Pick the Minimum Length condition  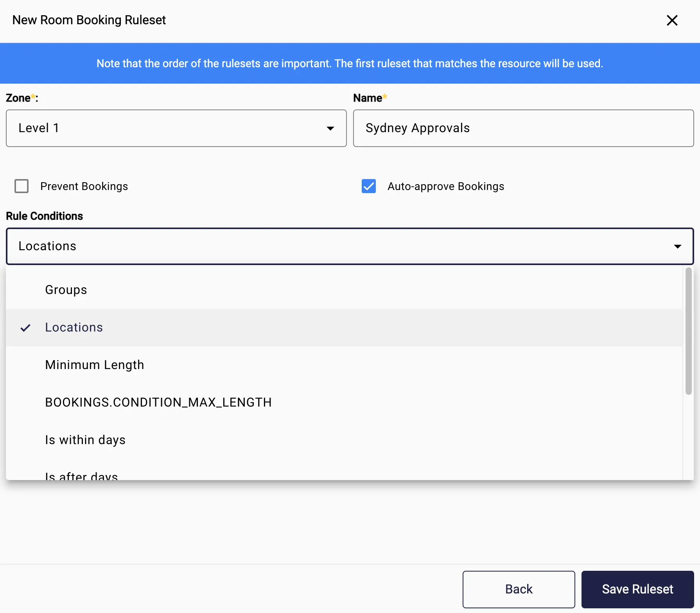345,365
